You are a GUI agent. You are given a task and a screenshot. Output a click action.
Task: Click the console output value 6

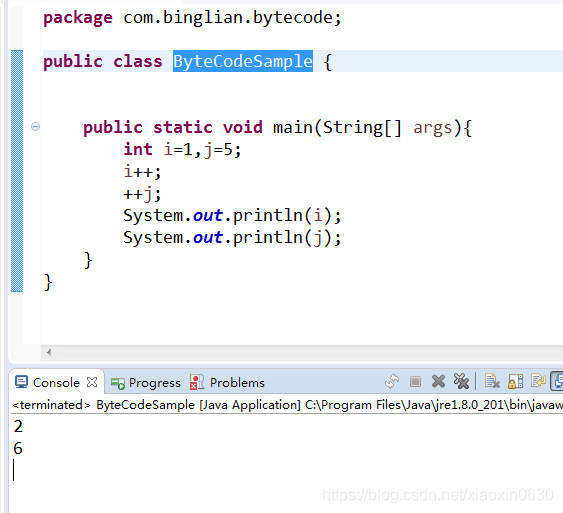click(x=18, y=448)
